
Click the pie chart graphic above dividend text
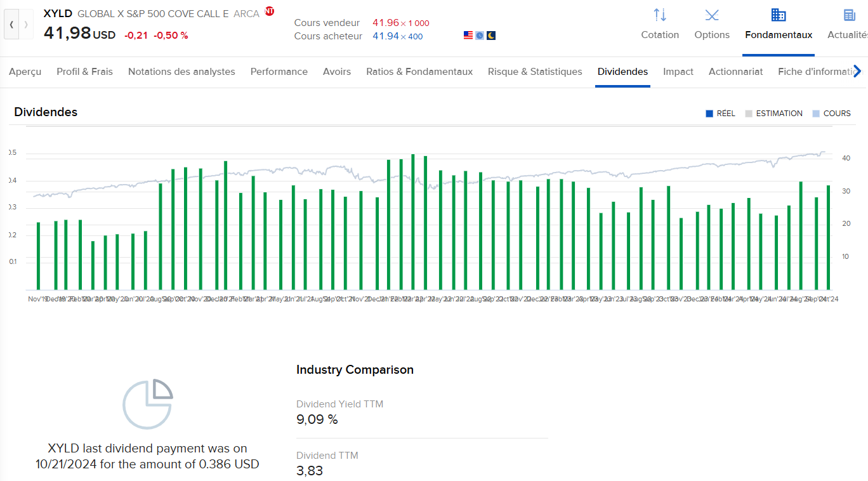pyautogui.click(x=147, y=404)
